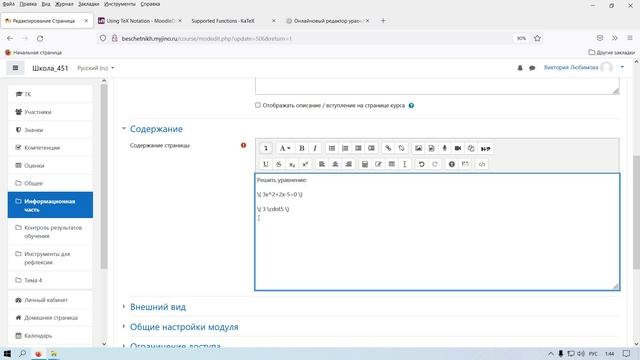Insert H5P content via toolbar
The width and height of the screenshot is (640, 360).
pos(485,148)
